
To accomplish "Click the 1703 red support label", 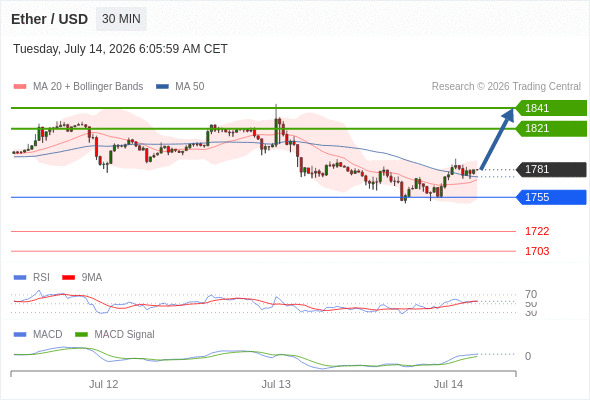I will [x=537, y=251].
